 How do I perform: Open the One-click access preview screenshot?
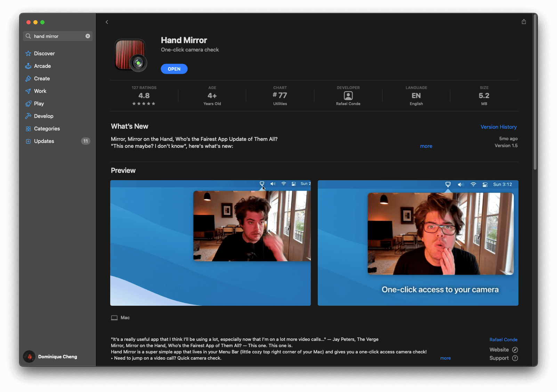click(x=418, y=243)
